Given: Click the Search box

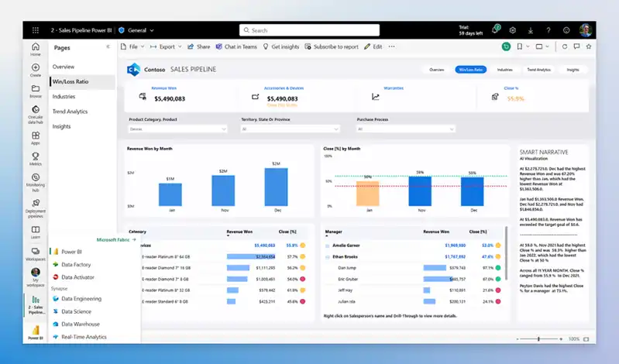Looking at the screenshot, I should coord(309,30).
